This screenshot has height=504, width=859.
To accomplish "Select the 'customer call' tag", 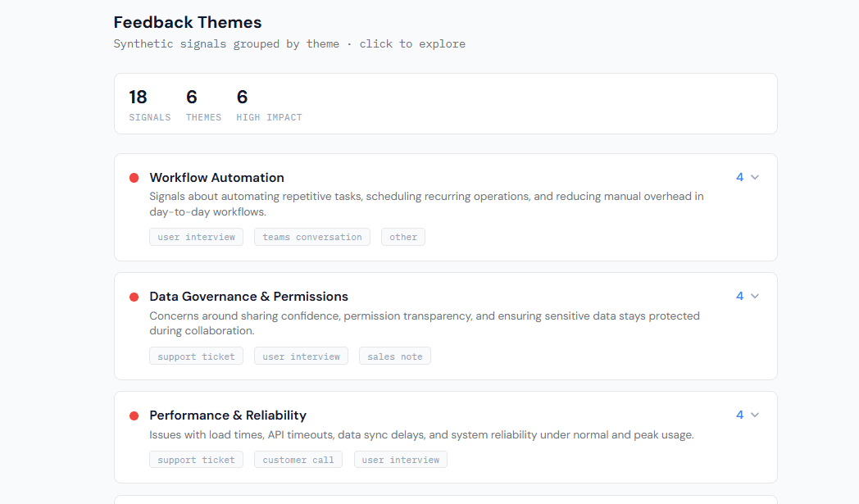I will (x=298, y=460).
